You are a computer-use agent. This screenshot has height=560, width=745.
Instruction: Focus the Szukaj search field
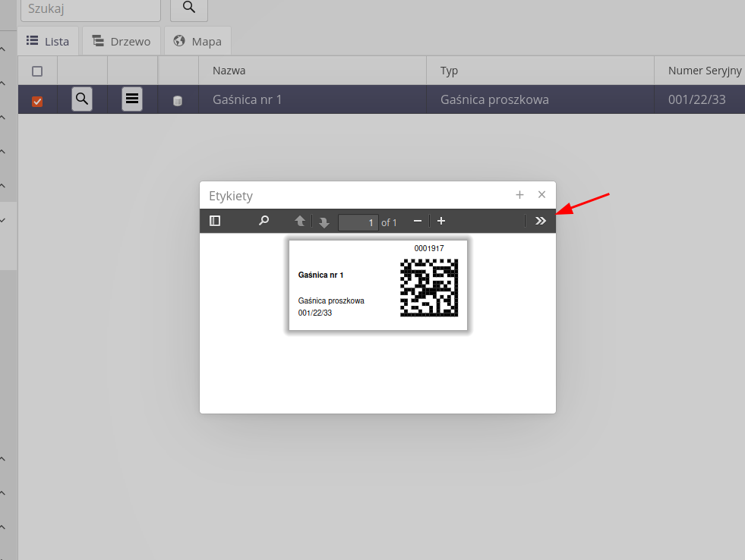pos(90,8)
